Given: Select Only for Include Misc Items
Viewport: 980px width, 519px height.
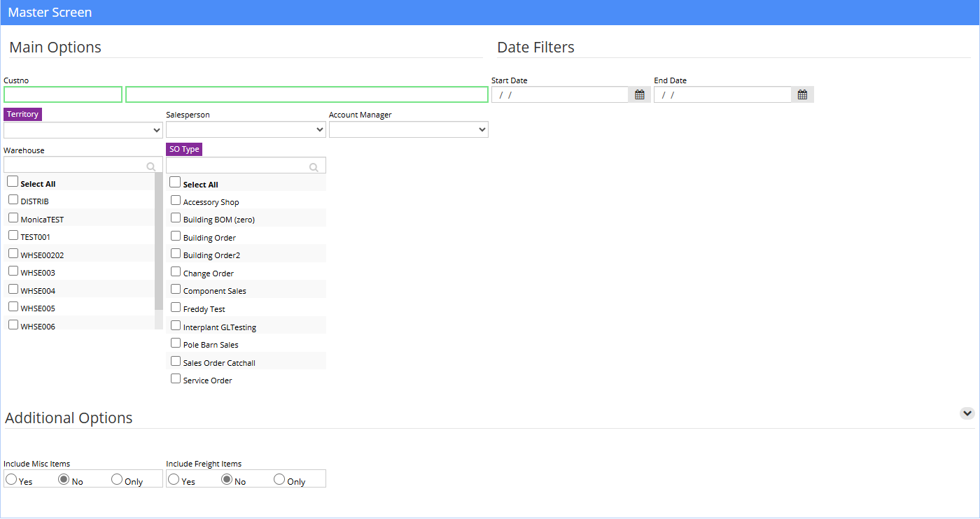Looking at the screenshot, I should (x=117, y=480).
